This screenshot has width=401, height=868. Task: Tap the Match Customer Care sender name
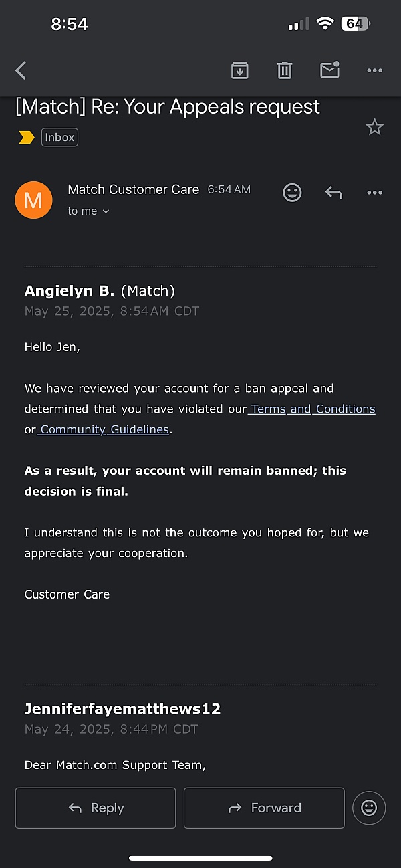click(x=133, y=189)
